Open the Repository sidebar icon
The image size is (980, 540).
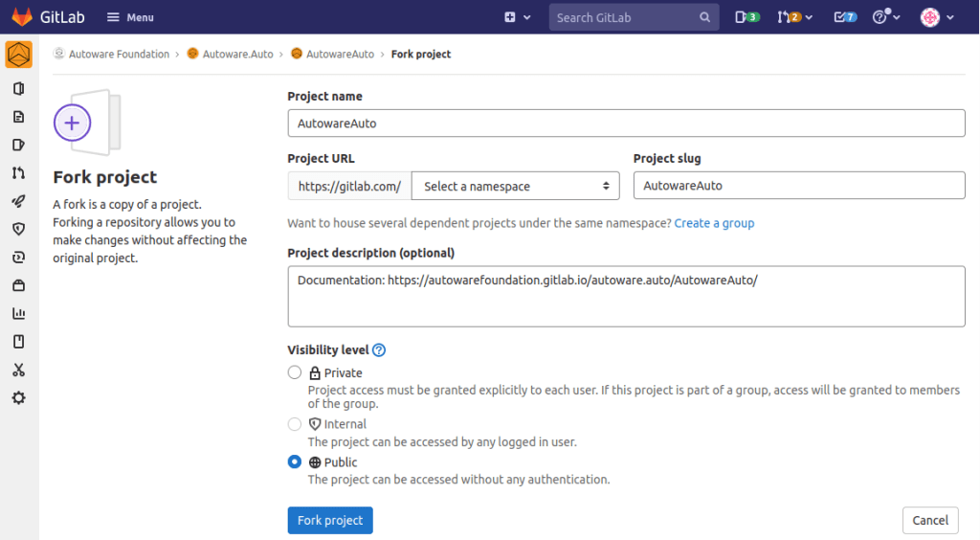18,117
